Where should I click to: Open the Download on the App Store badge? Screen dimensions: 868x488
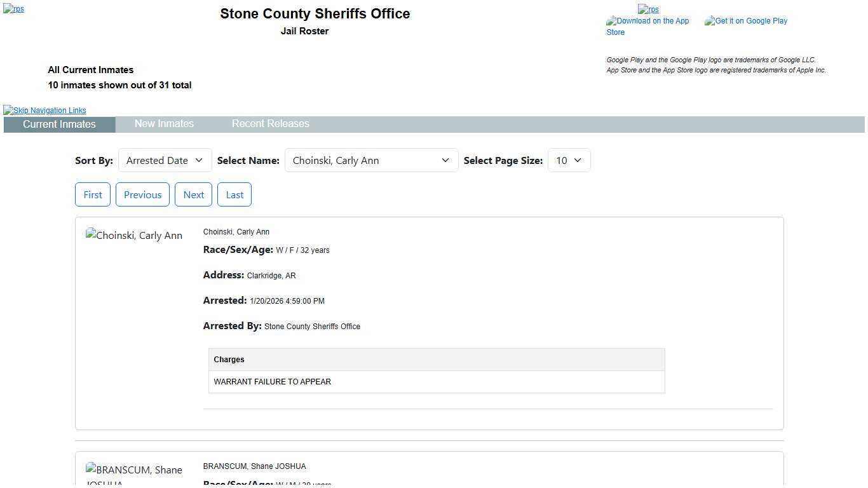coord(648,26)
